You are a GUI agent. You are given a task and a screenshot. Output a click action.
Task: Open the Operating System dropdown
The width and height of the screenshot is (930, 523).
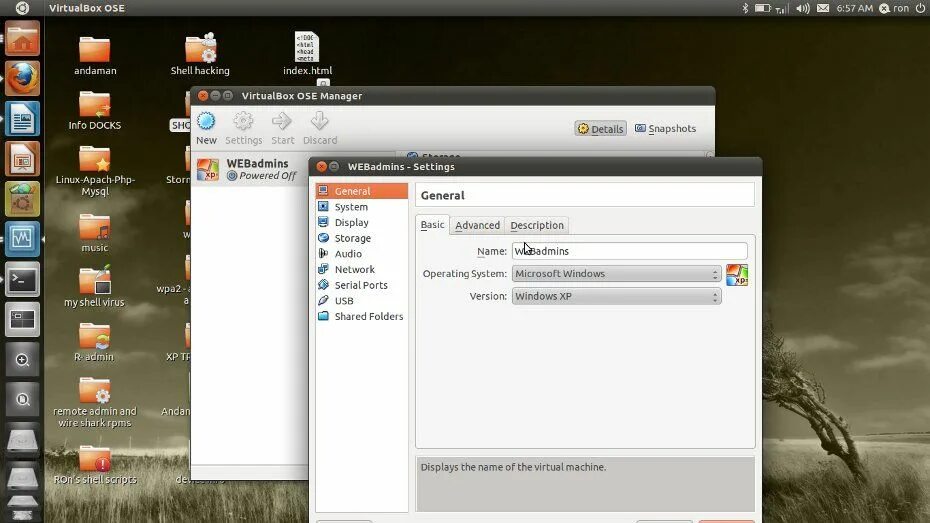click(x=616, y=273)
